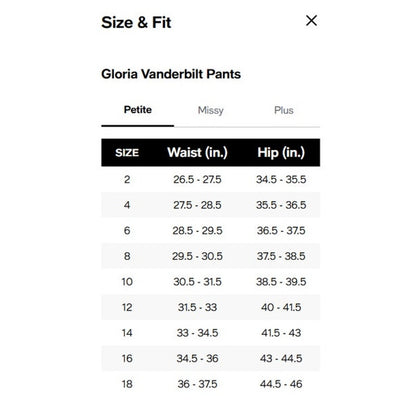Viewport: 416px width, 416px height.
Task: Select the size 12 row
Action: pos(211,307)
